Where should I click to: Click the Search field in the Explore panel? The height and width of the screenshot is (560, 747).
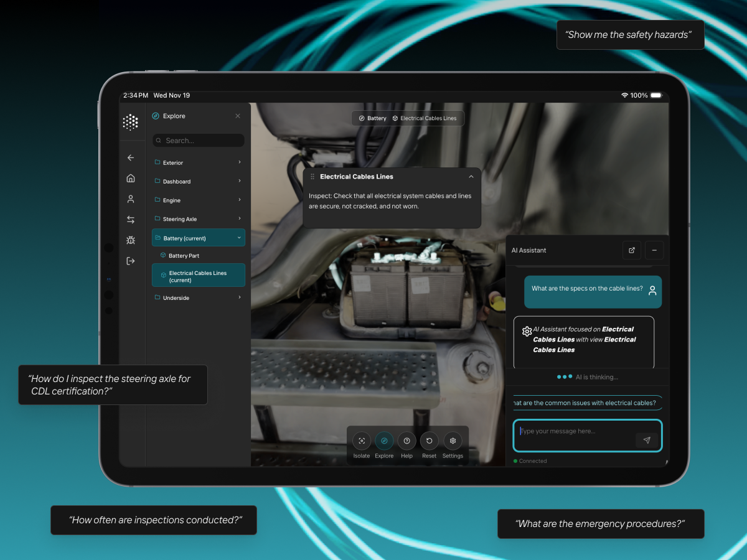pyautogui.click(x=198, y=140)
